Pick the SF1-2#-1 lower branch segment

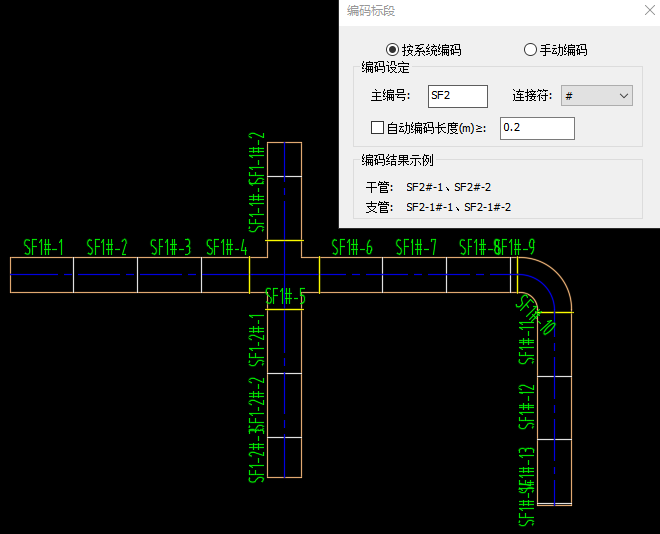coord(285,340)
